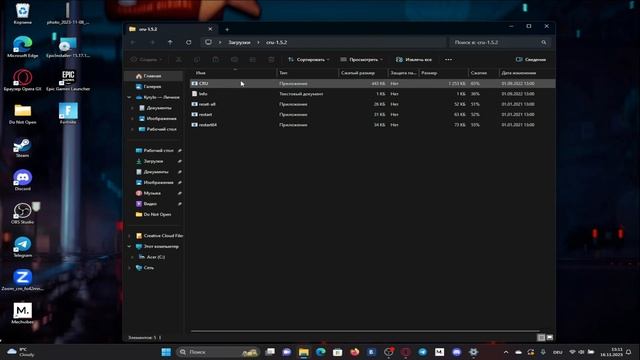Open notification bell in the system tray
This screenshot has height=360, width=640.
pyautogui.click(x=629, y=352)
